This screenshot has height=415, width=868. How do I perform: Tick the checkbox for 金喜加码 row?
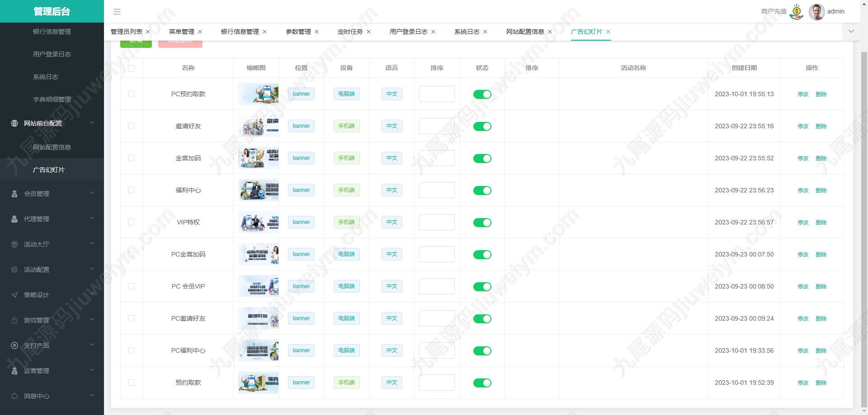(x=131, y=158)
